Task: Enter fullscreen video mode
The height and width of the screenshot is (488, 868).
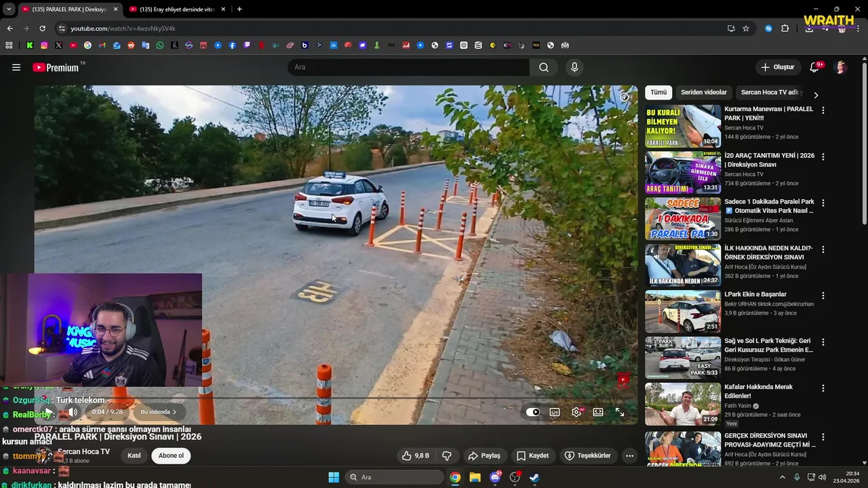Action: pos(620,412)
